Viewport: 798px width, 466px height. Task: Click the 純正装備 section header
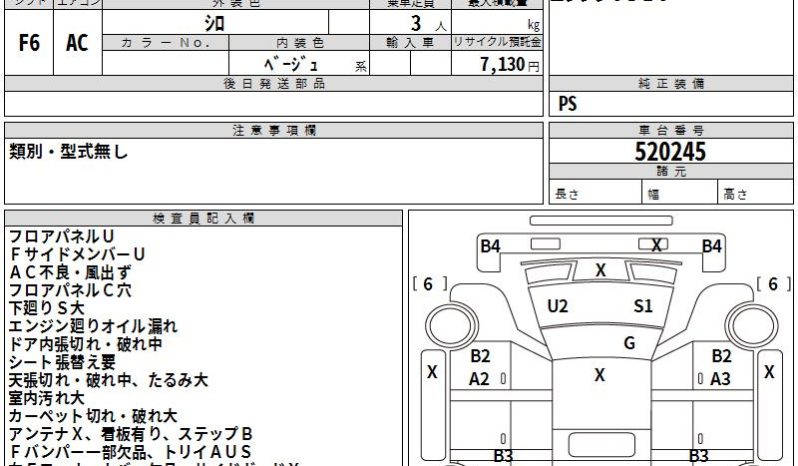tap(671, 84)
